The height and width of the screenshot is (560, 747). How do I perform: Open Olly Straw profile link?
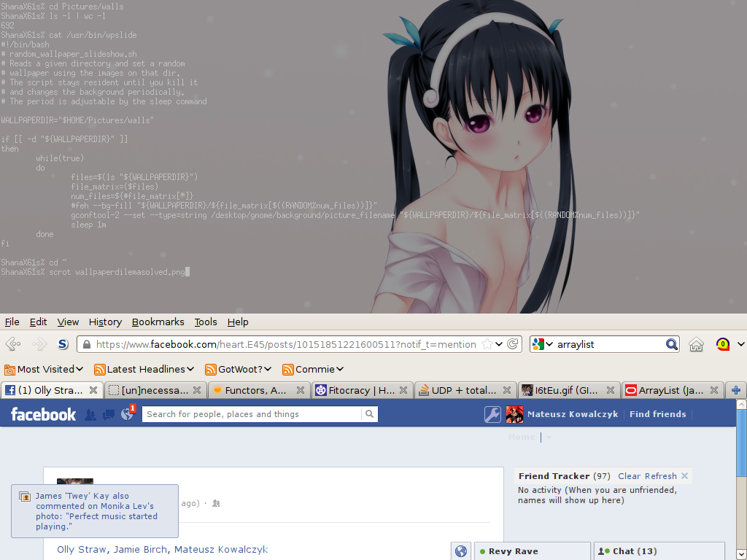coord(82,550)
